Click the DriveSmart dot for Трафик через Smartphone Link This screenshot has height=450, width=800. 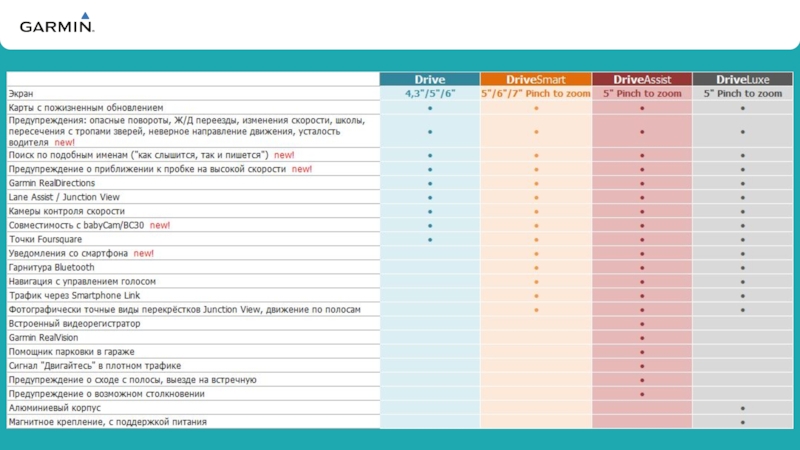[x=535, y=296]
